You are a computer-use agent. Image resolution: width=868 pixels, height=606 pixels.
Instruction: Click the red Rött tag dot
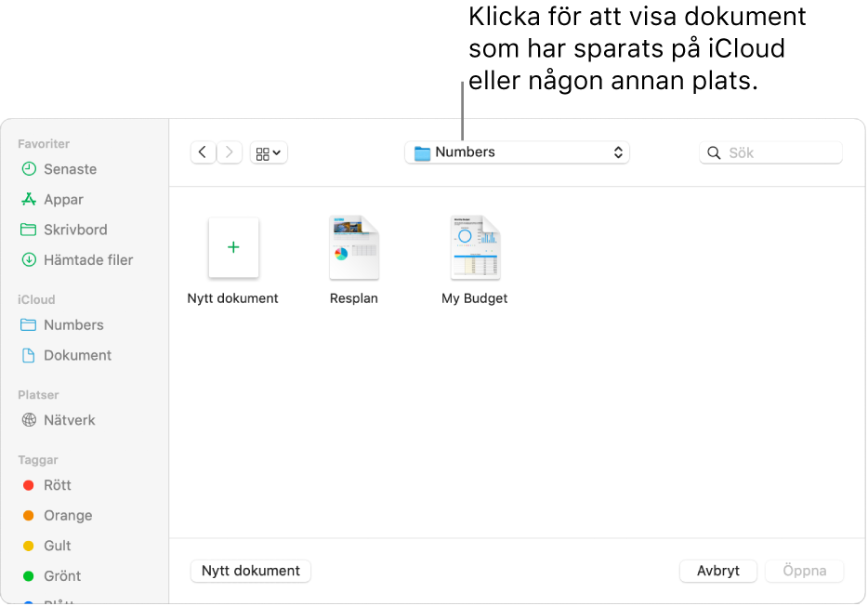tap(28, 485)
